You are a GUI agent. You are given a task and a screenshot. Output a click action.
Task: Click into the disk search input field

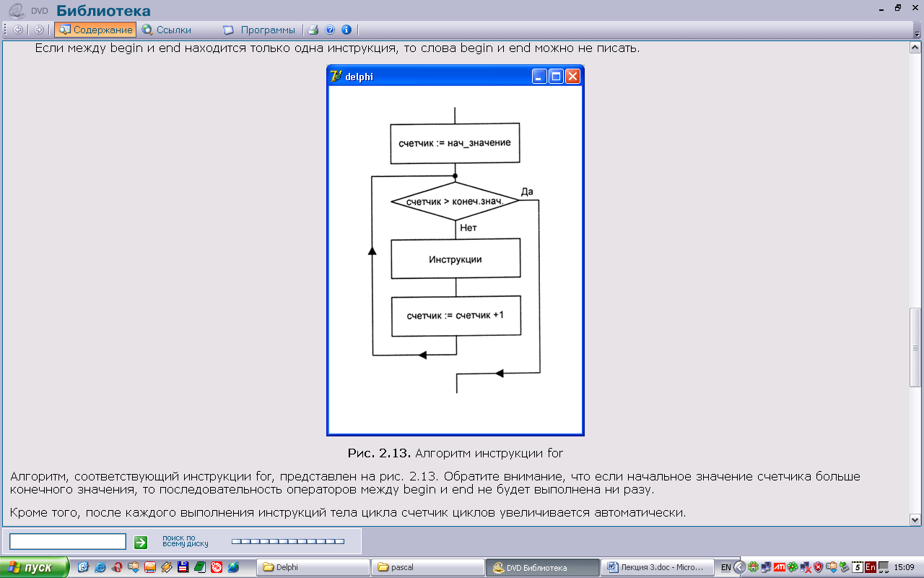68,542
